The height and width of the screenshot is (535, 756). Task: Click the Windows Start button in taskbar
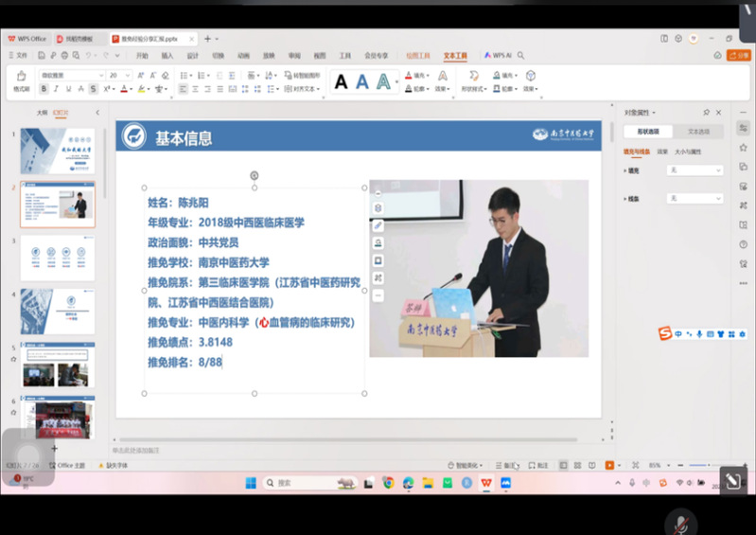pos(251,483)
